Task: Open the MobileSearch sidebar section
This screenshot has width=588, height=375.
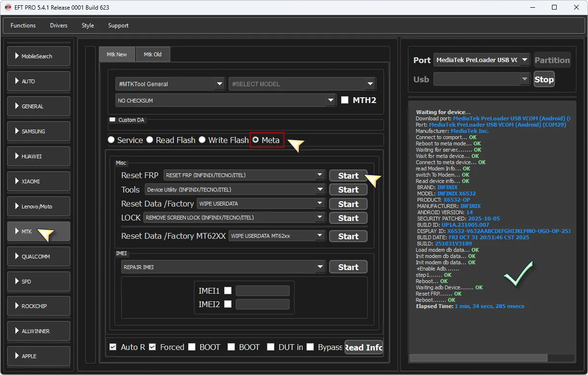Action: pos(38,56)
